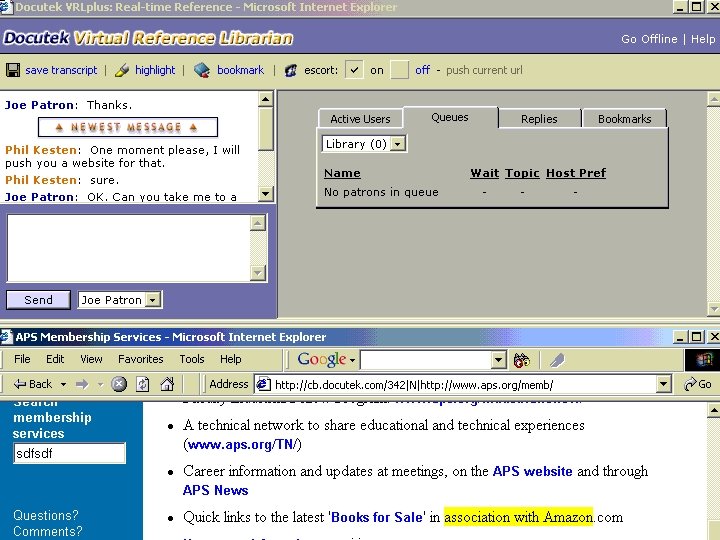Click the chat transcript scroll up arrow
Screen dimensions: 720x540
click(265, 99)
